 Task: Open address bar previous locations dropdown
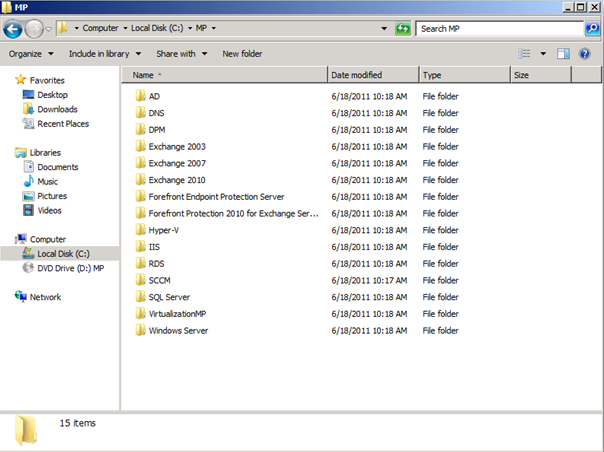(x=384, y=29)
